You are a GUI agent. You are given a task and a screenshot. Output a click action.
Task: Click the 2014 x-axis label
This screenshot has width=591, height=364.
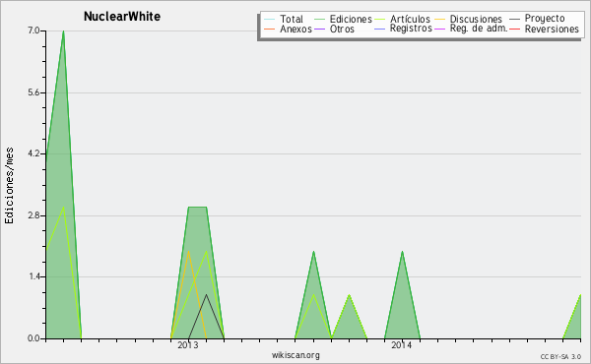coord(402,345)
